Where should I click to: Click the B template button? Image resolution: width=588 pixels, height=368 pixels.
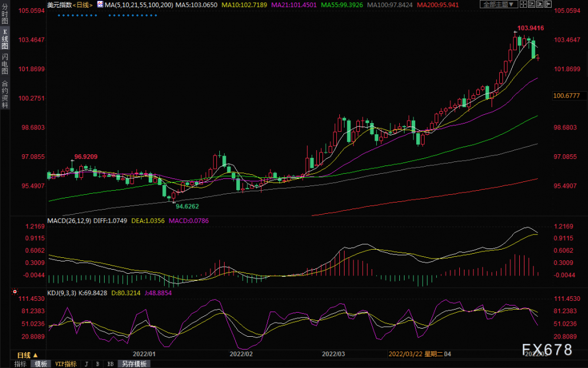point(98,364)
